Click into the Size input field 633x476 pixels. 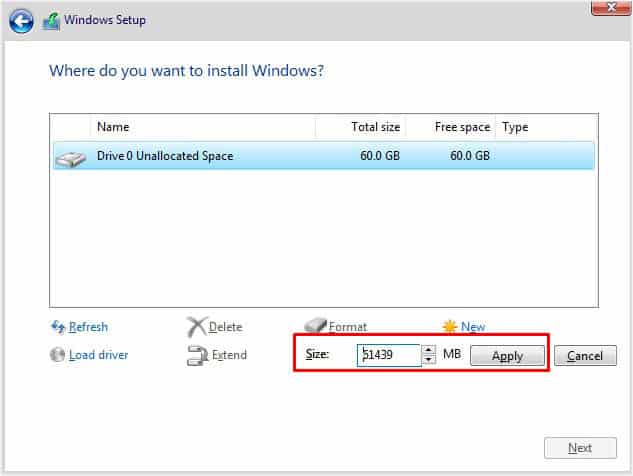tap(389, 355)
